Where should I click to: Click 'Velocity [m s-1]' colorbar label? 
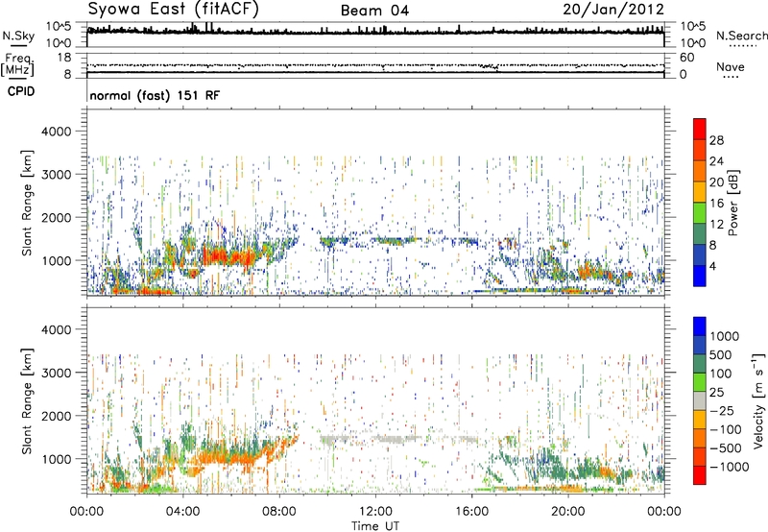click(x=758, y=400)
